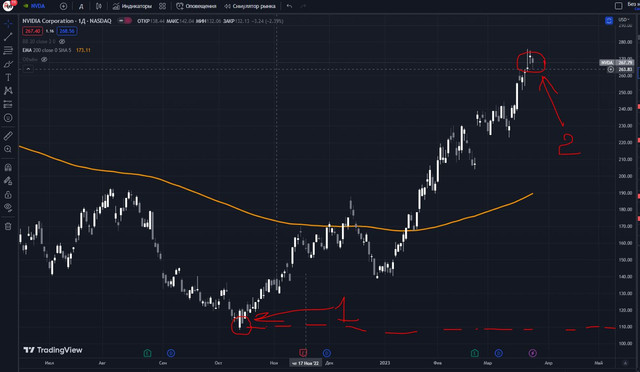Toggle stay in drawing mode
Viewport: 640px width, 372px height.
coord(8,181)
